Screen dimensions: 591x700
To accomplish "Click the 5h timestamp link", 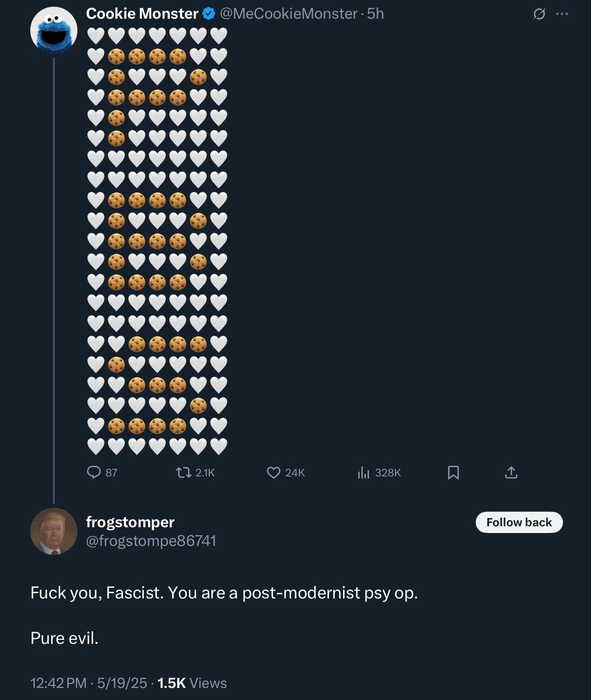I will [x=376, y=14].
